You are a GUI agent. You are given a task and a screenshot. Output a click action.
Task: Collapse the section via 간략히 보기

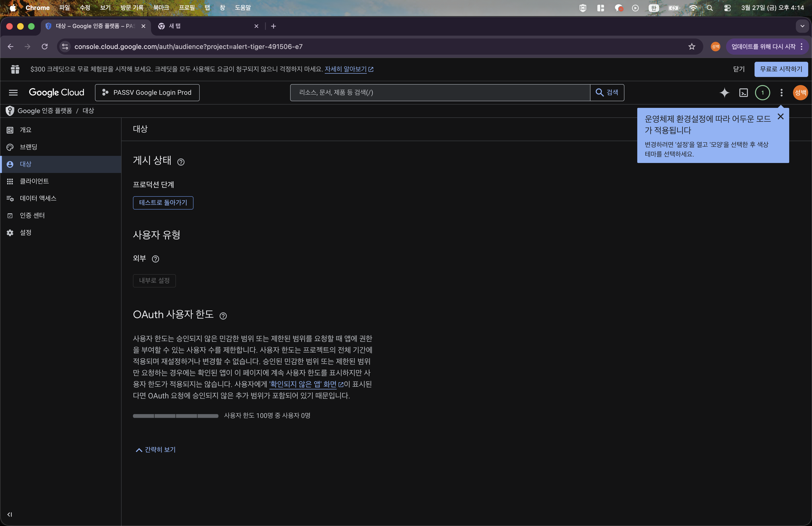(x=155, y=449)
